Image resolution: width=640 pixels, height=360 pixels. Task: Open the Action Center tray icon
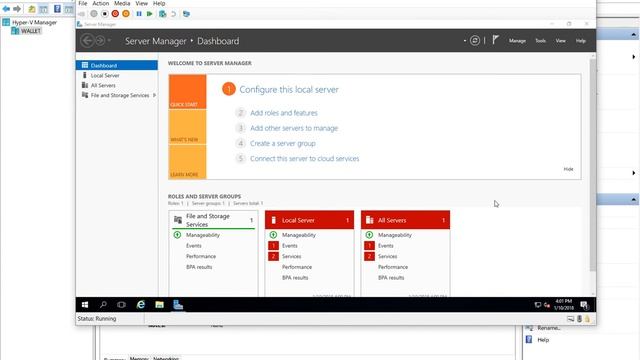coord(584,305)
